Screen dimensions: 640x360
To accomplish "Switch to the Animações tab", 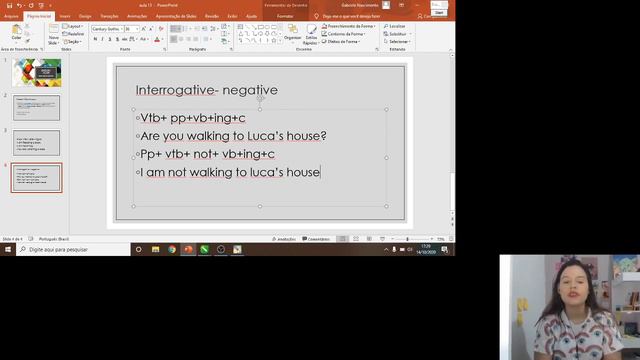I will point(137,16).
